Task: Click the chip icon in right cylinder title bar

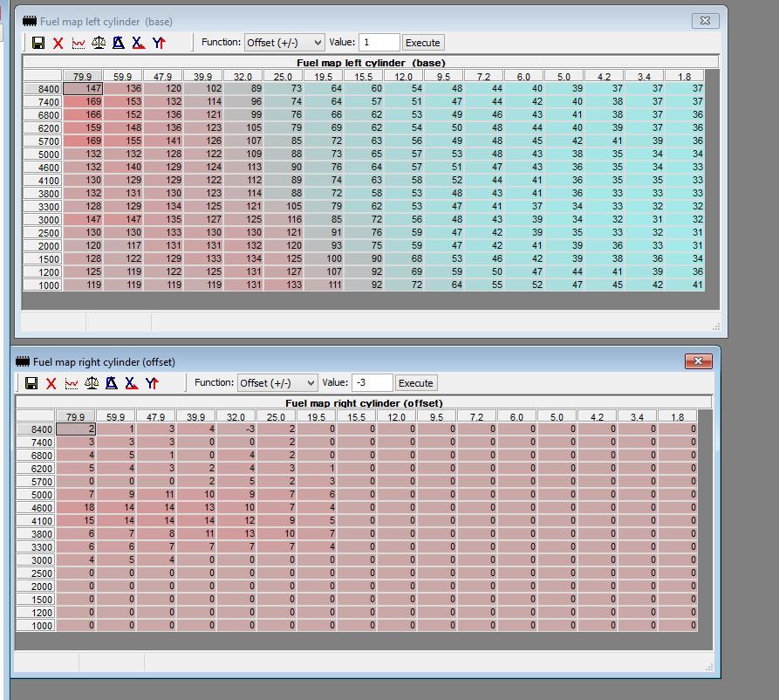Action: pyautogui.click(x=23, y=361)
